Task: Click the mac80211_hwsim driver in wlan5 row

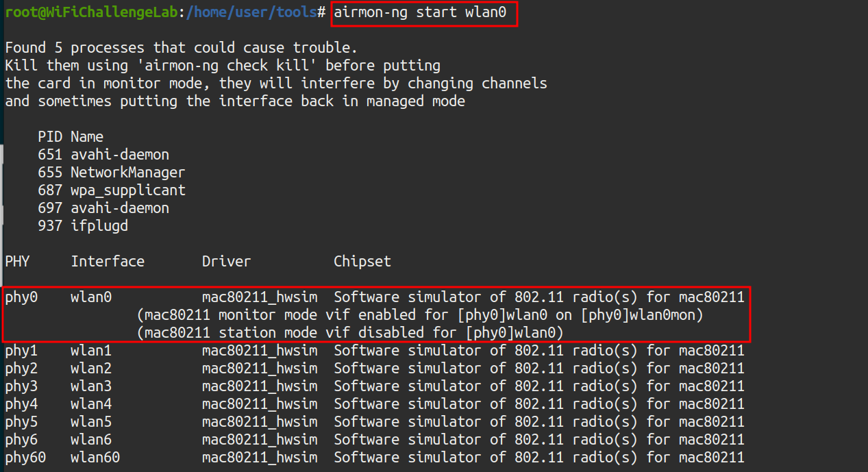Action: (259, 422)
